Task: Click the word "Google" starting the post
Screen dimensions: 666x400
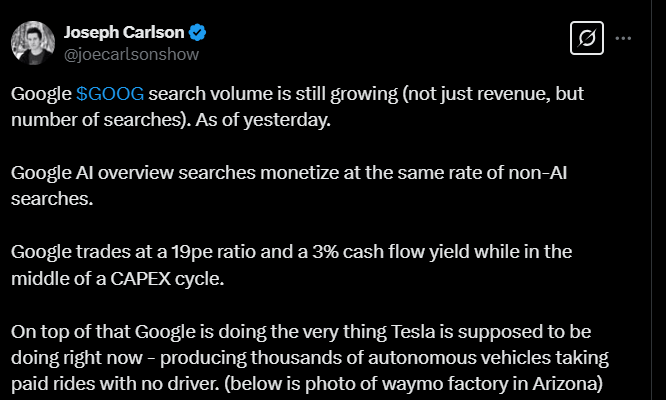Action: pos(41,94)
